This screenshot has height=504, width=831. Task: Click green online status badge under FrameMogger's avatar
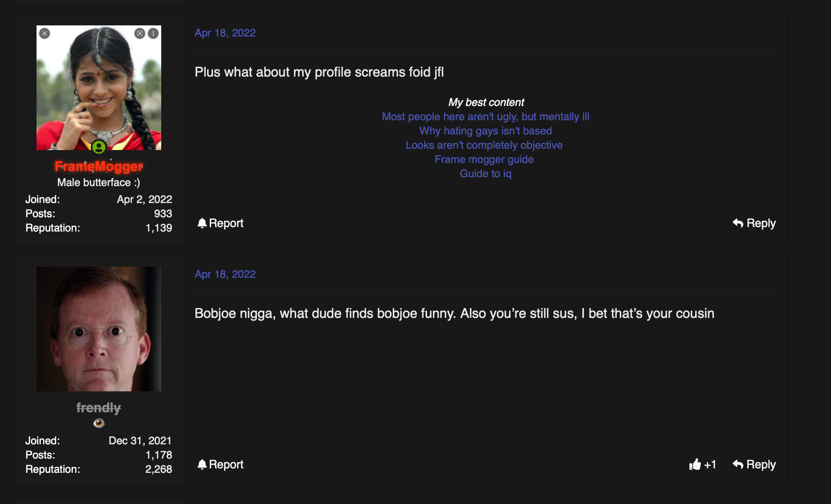coord(99,146)
